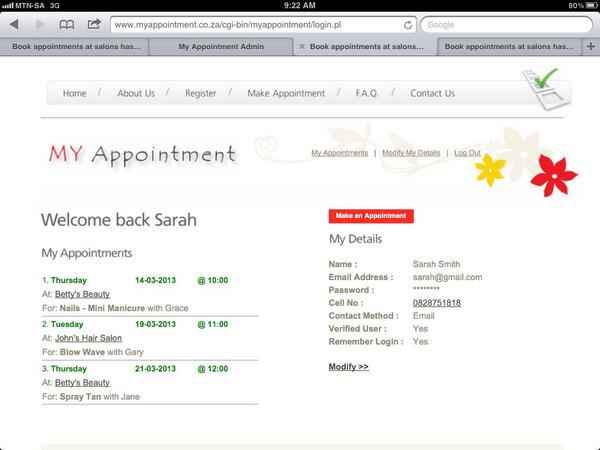The width and height of the screenshot is (600, 450).
Task: Click email sarah@gmail.com
Action: 447,277
